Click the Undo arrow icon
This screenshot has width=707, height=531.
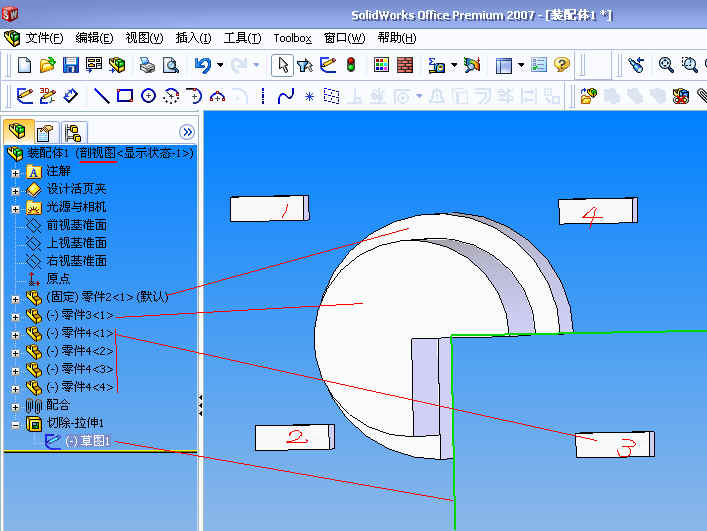(x=202, y=65)
